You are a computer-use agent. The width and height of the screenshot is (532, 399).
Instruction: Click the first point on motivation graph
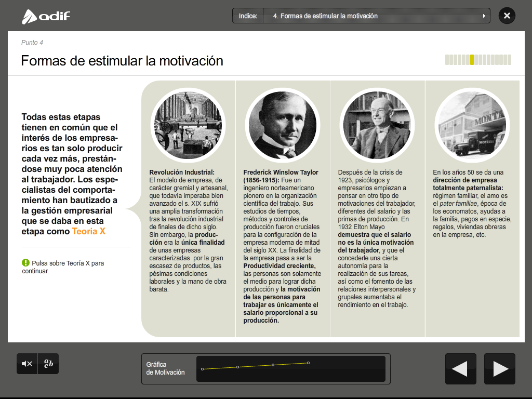point(202,369)
